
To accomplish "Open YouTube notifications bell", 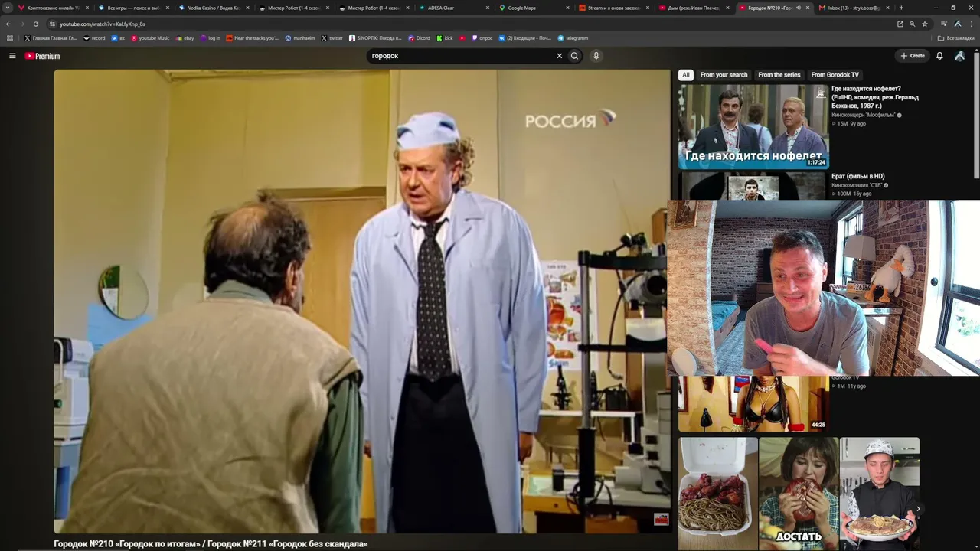I will pos(939,56).
